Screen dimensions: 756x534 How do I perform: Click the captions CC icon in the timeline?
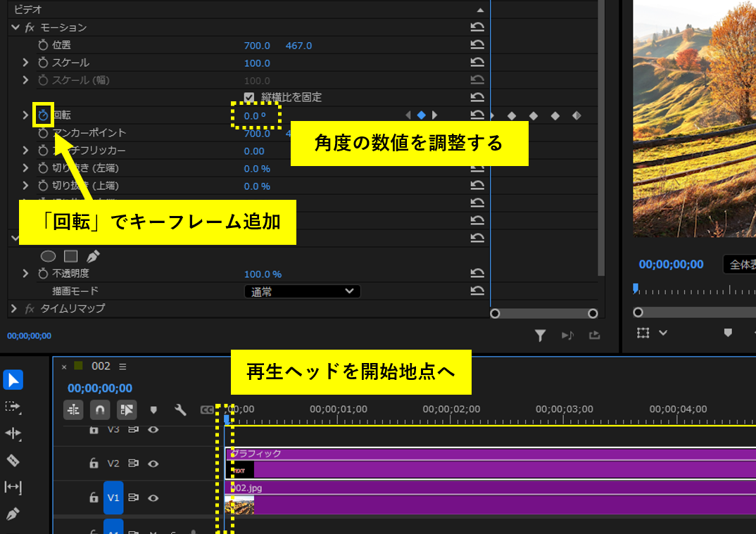208,409
